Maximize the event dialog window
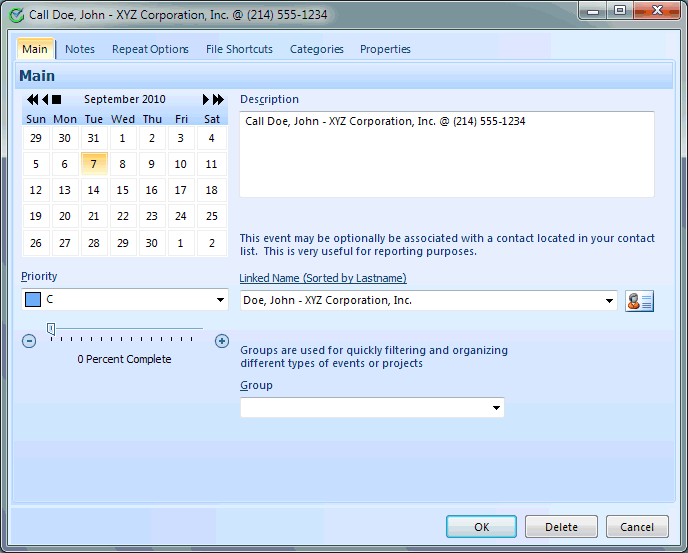 tap(620, 11)
